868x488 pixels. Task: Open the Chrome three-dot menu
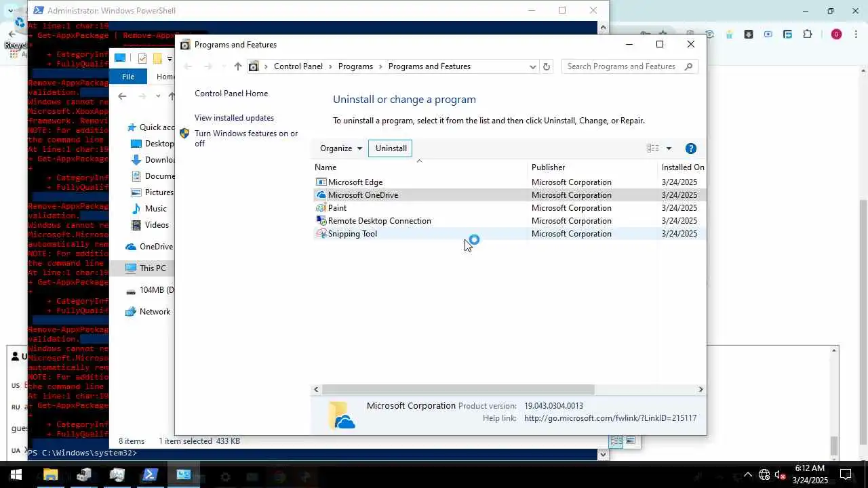pyautogui.click(x=856, y=34)
